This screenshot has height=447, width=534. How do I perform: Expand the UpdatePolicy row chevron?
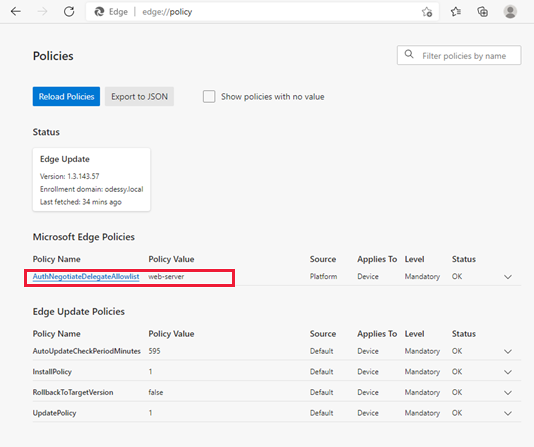click(508, 413)
